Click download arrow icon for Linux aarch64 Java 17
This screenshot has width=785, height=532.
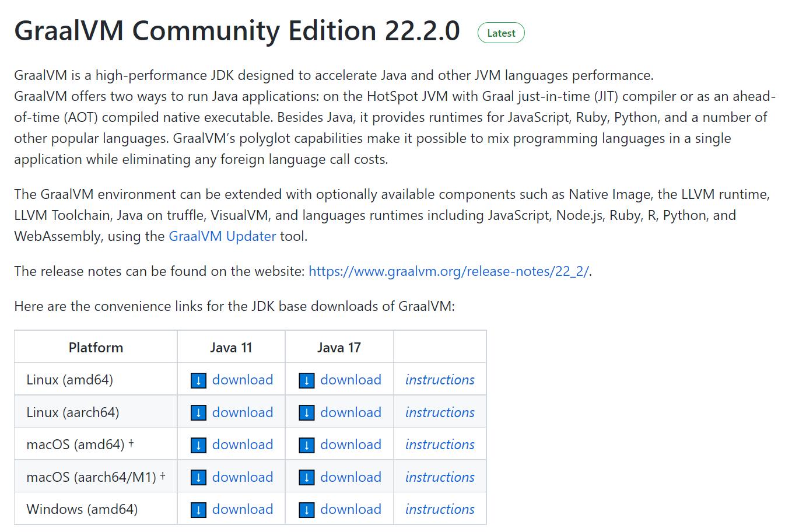pyautogui.click(x=306, y=413)
